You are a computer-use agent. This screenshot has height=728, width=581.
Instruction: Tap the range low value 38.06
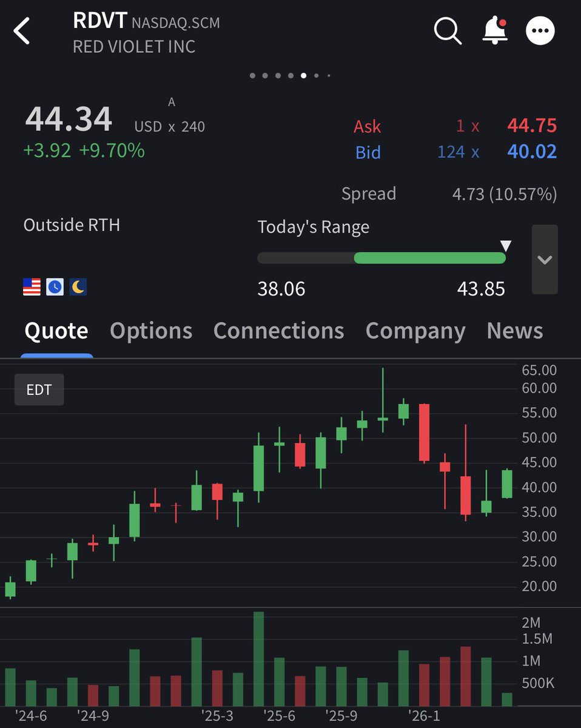click(x=281, y=289)
